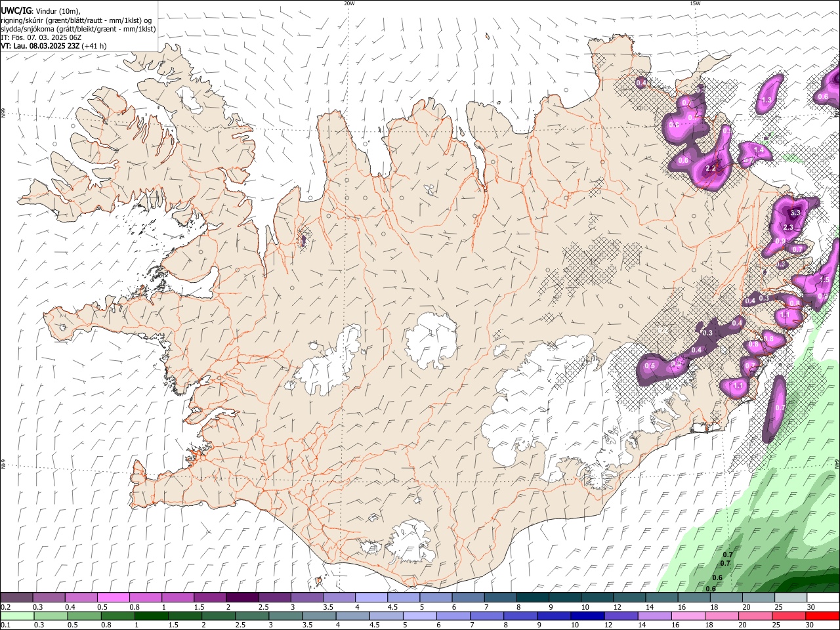
Task: Select the light pink rain swatch at 16
Action: pyautogui.click(x=688, y=616)
